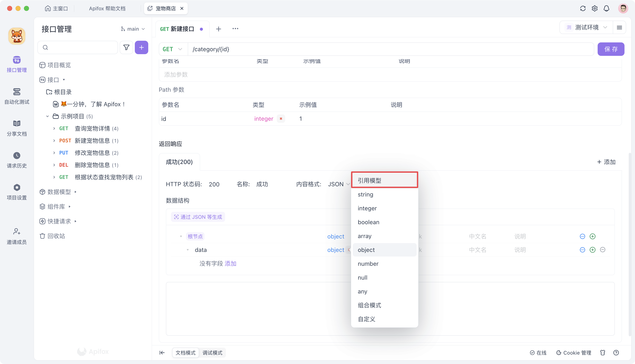Open the 请求历史 panel
This screenshot has width=635, height=364.
17,160
